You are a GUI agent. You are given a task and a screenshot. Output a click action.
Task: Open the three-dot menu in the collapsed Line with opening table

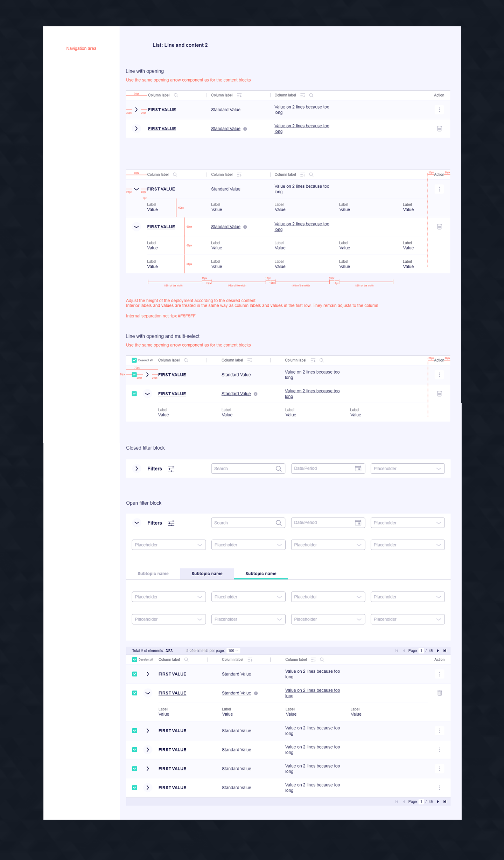pos(439,110)
